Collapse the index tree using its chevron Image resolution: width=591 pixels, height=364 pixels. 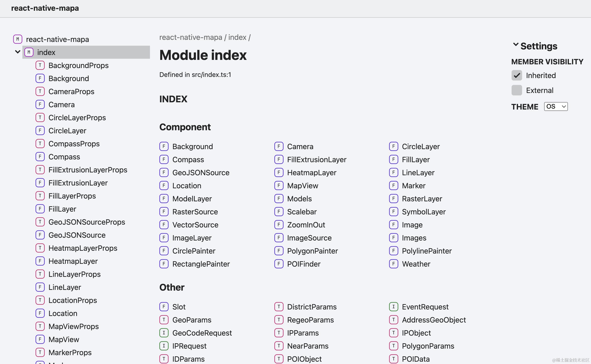(17, 52)
